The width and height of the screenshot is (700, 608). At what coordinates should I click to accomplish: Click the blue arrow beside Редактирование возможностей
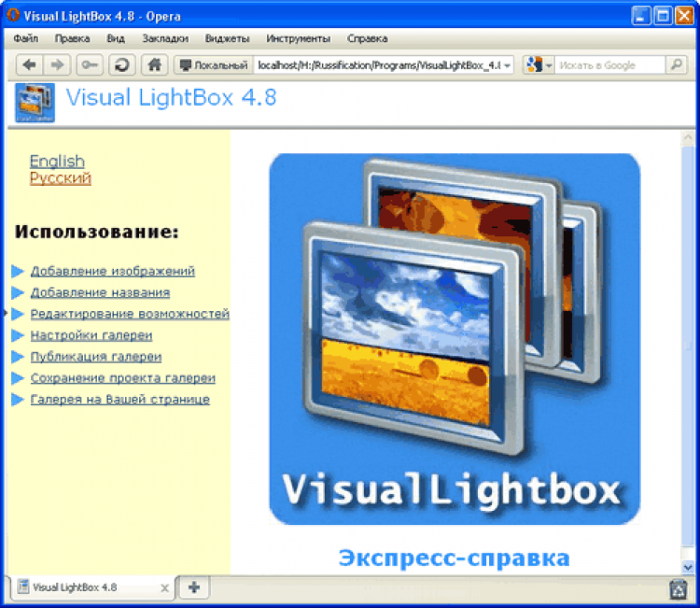18,314
